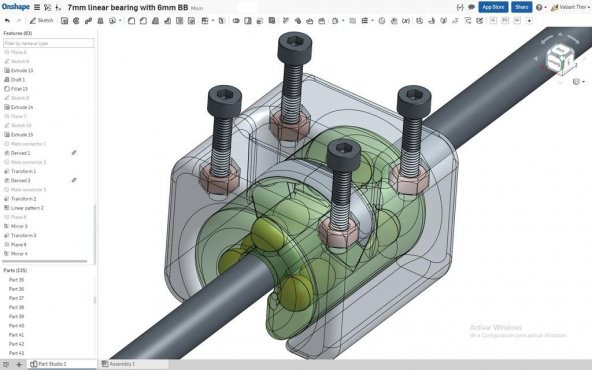Activate the Chamfer tool icon

[143, 21]
